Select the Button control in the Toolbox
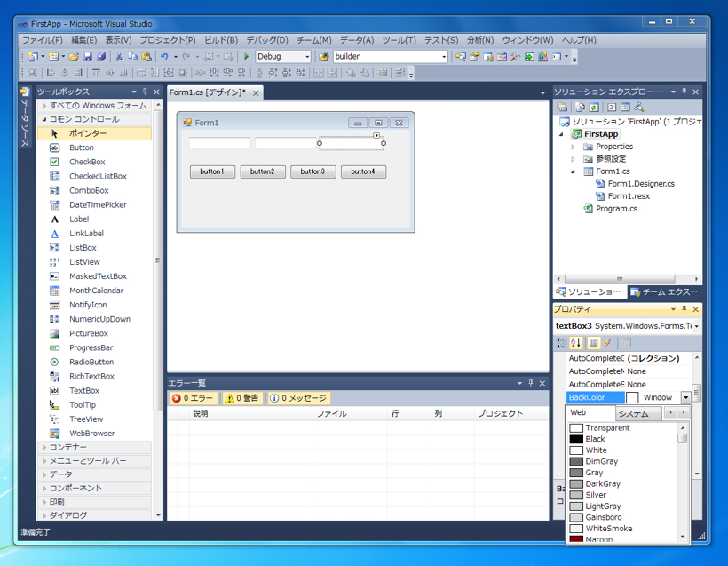Image resolution: width=728 pixels, height=566 pixels. click(81, 147)
